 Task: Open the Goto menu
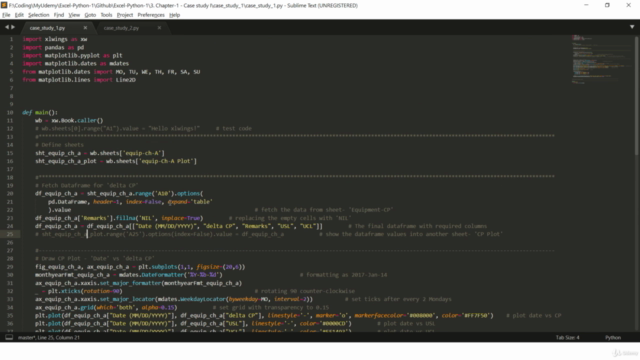pos(90,15)
